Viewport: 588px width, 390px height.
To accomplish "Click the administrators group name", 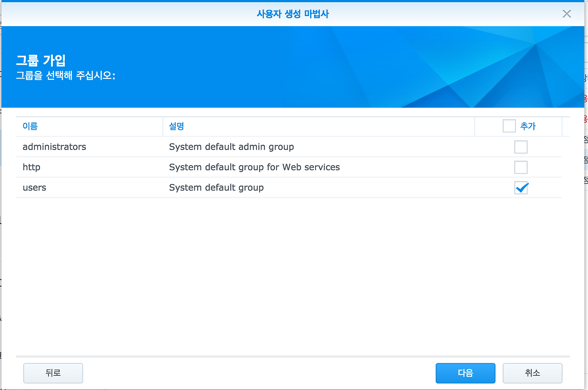I will 54,146.
